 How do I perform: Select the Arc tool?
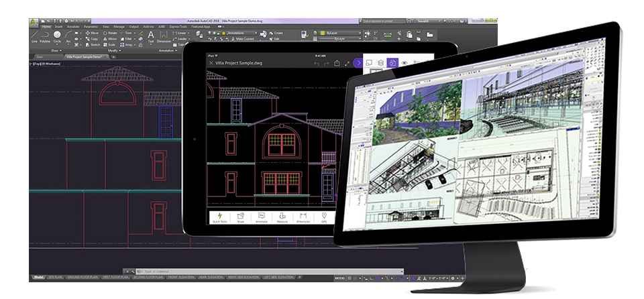coord(68,37)
